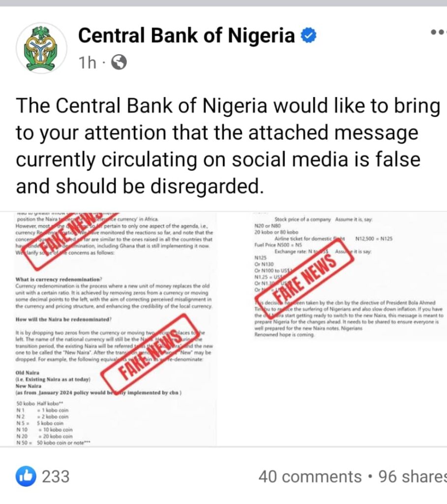Screen dimensions: 447x504
Task: Open the Central Bank of Nigeria page name
Action: click(186, 36)
